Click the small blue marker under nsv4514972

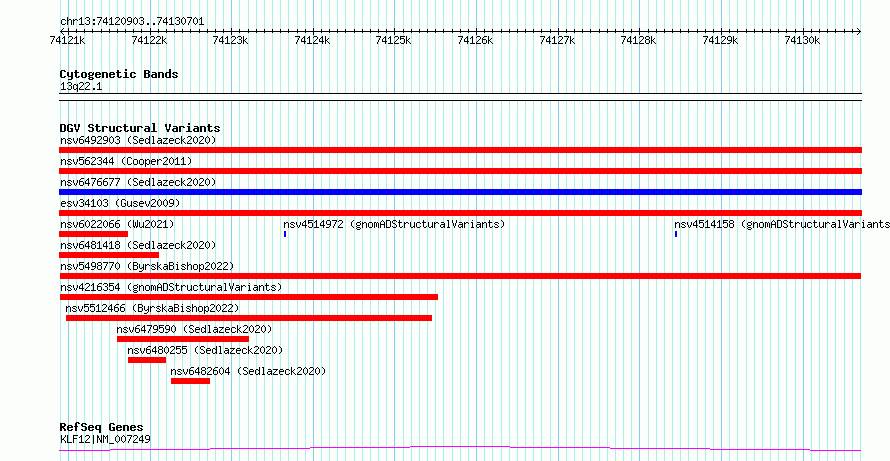click(285, 234)
